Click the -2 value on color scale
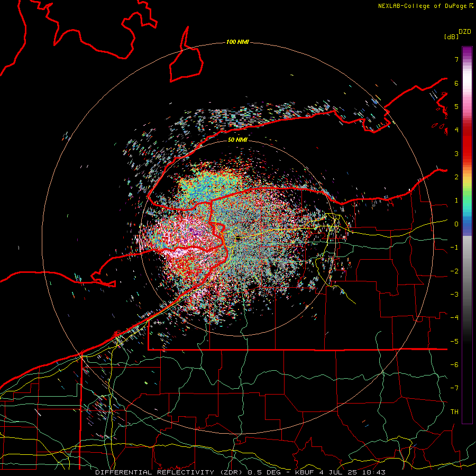 point(454,271)
